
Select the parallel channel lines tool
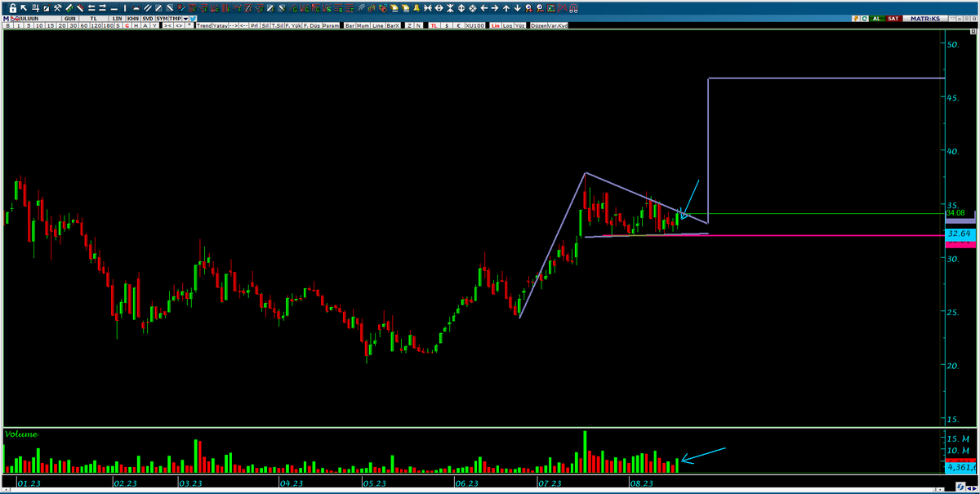click(147, 8)
